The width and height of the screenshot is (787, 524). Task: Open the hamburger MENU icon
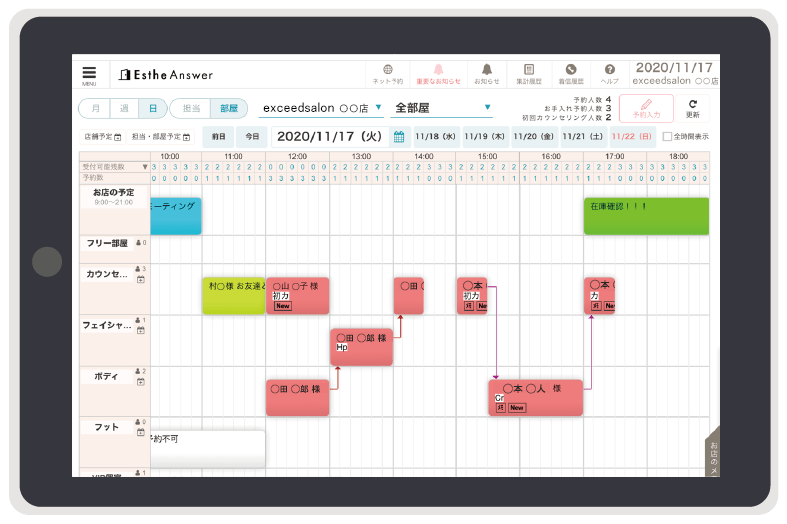90,74
